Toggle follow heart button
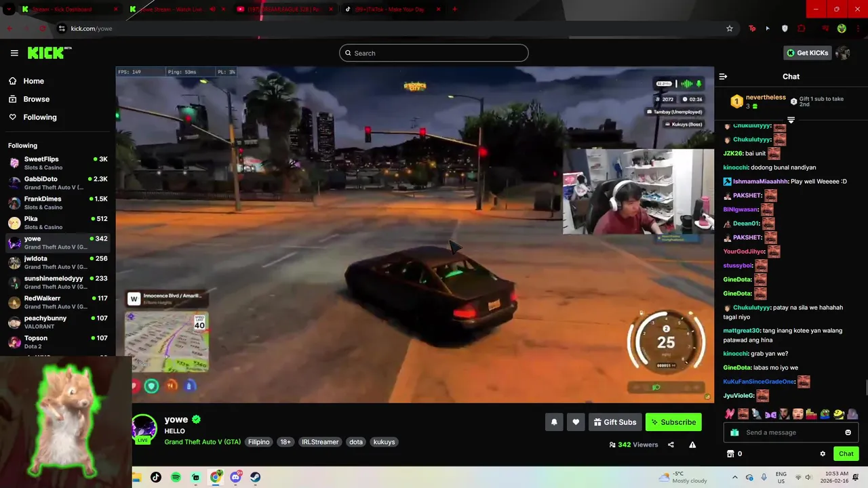The image size is (868, 488). (576, 422)
